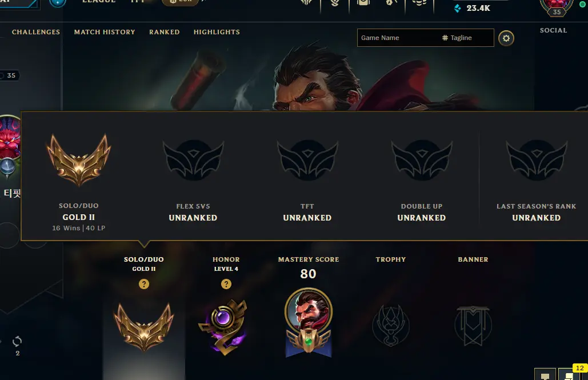Open chat icon with 12 notification badge
The height and width of the screenshot is (380, 588).
[x=570, y=374]
